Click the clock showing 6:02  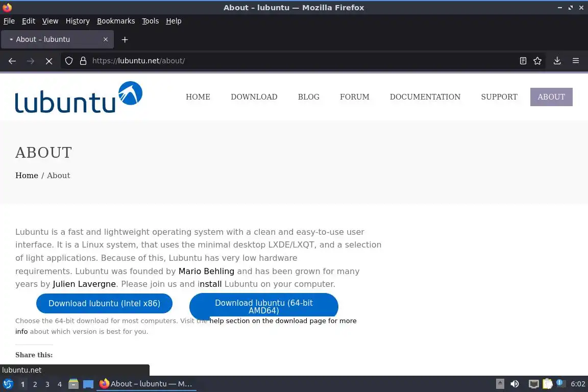click(x=578, y=384)
